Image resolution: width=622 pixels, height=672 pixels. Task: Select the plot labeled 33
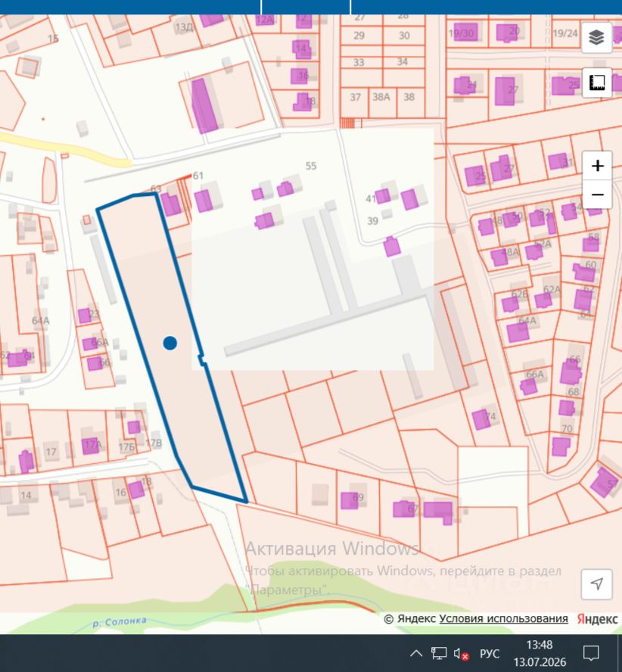click(361, 63)
